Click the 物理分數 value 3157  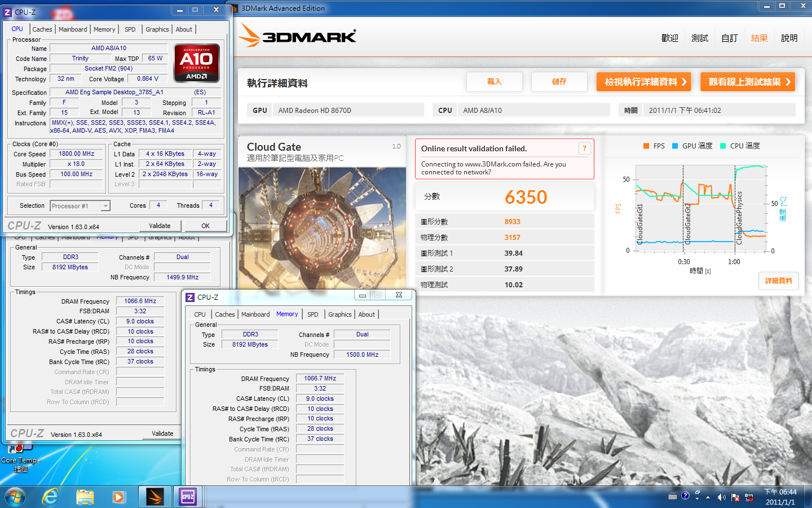pyautogui.click(x=512, y=238)
